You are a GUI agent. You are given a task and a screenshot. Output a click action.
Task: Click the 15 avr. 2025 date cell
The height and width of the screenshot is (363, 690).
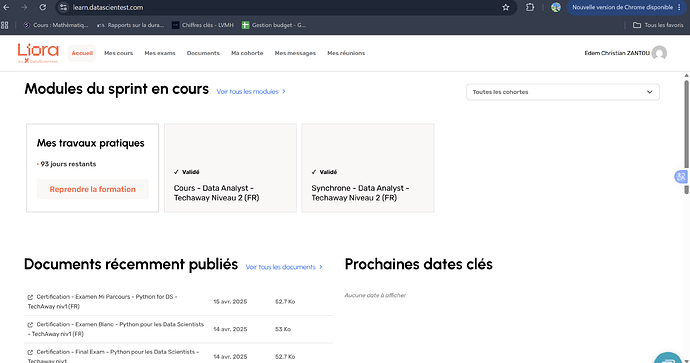(230, 302)
